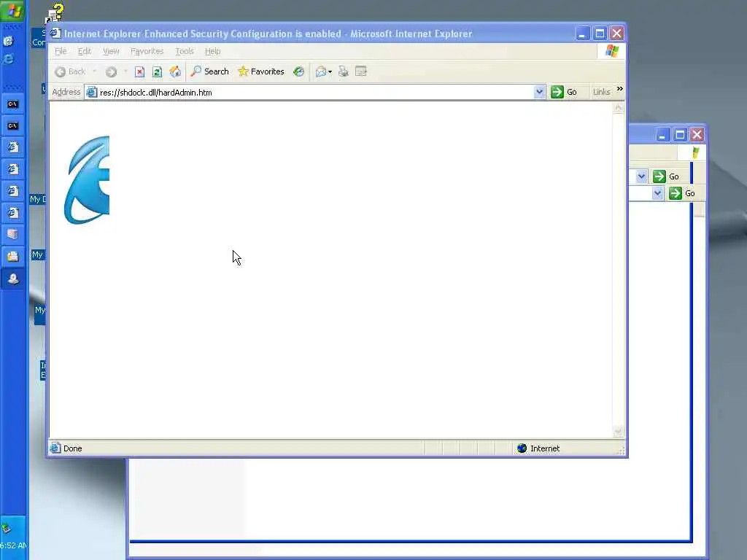The height and width of the screenshot is (560, 747).
Task: Refresh the page with the green arrows icon
Action: click(x=158, y=71)
